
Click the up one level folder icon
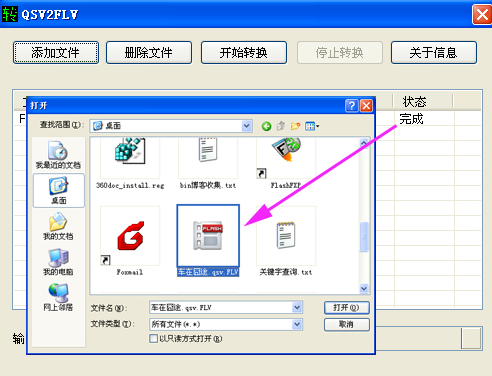pos(281,126)
